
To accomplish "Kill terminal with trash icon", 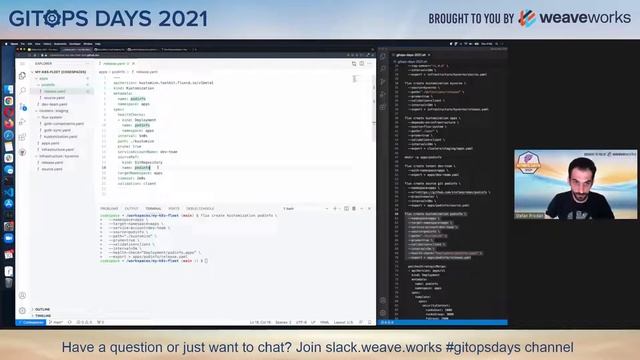I will pos(354,209).
